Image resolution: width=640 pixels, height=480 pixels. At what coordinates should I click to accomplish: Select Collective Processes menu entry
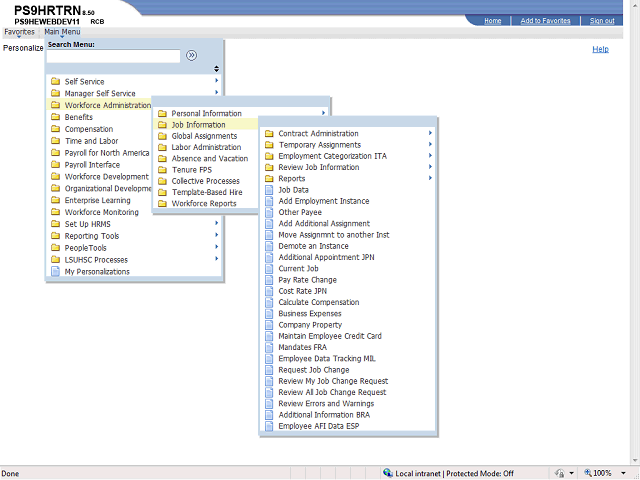pos(205,181)
